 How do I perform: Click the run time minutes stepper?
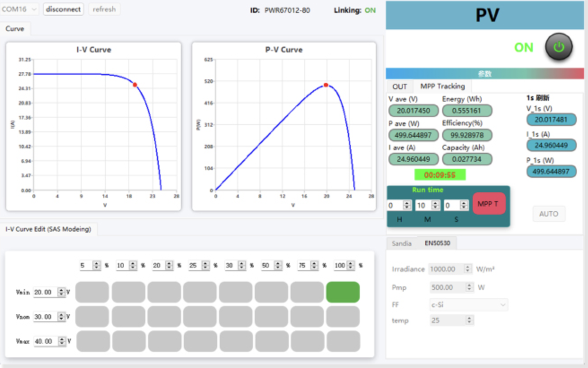coord(435,205)
